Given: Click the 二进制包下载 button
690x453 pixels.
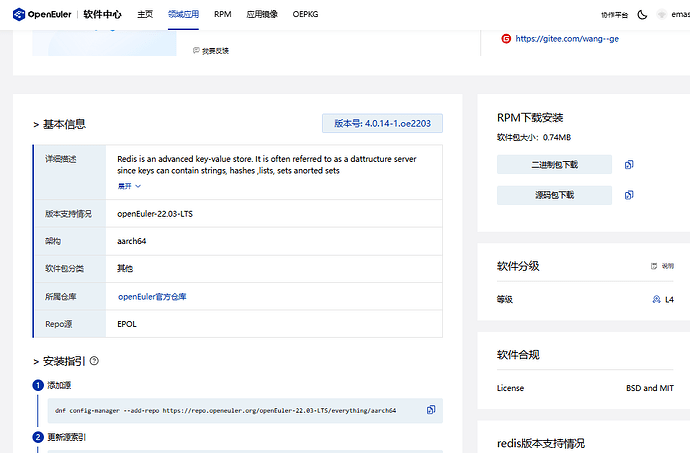Looking at the screenshot, I should [554, 165].
